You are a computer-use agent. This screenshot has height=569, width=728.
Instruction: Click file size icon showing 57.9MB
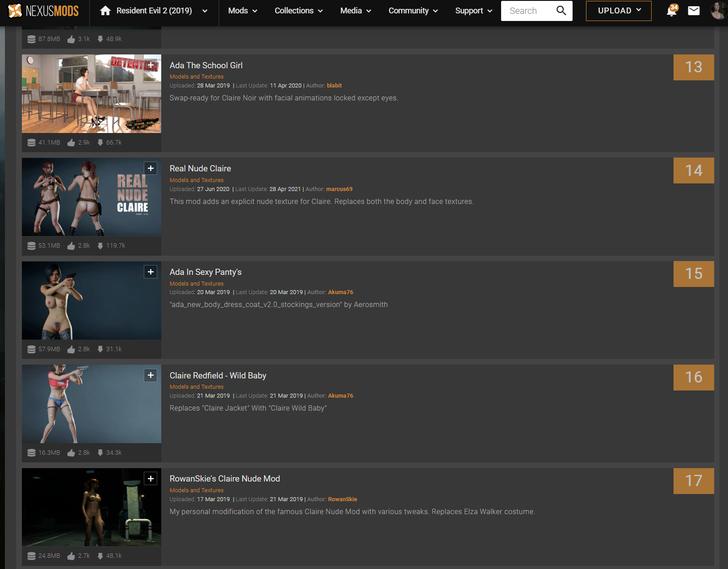[x=31, y=349]
